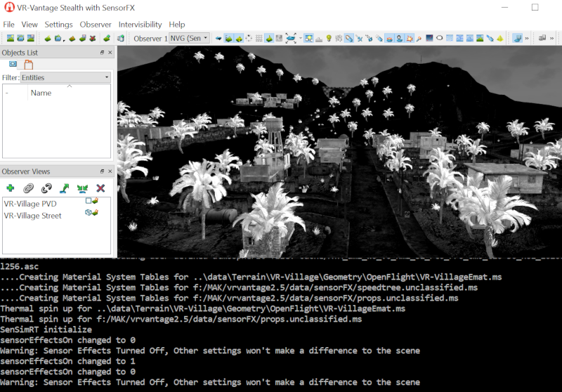The height and width of the screenshot is (392, 562).
Task: Delete observer view with red X
Action: [x=100, y=188]
